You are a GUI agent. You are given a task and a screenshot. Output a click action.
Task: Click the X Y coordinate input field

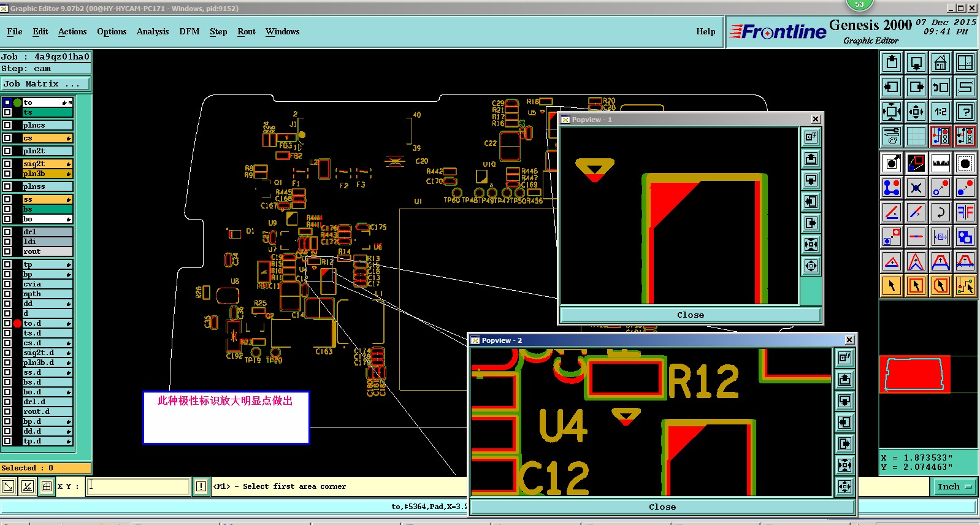(x=138, y=486)
